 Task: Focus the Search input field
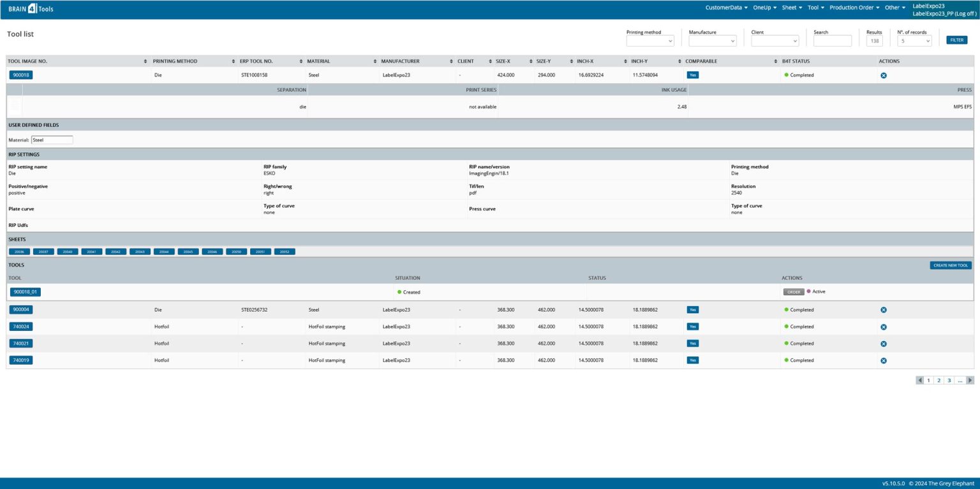click(833, 41)
